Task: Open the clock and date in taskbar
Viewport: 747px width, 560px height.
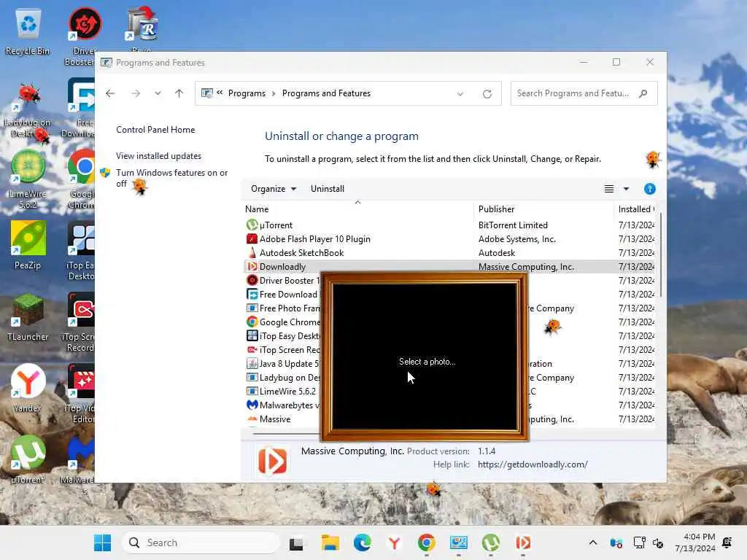Action: tap(694, 542)
